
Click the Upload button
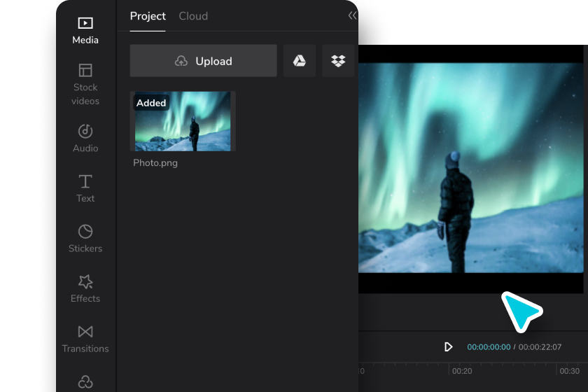pyautogui.click(x=203, y=61)
